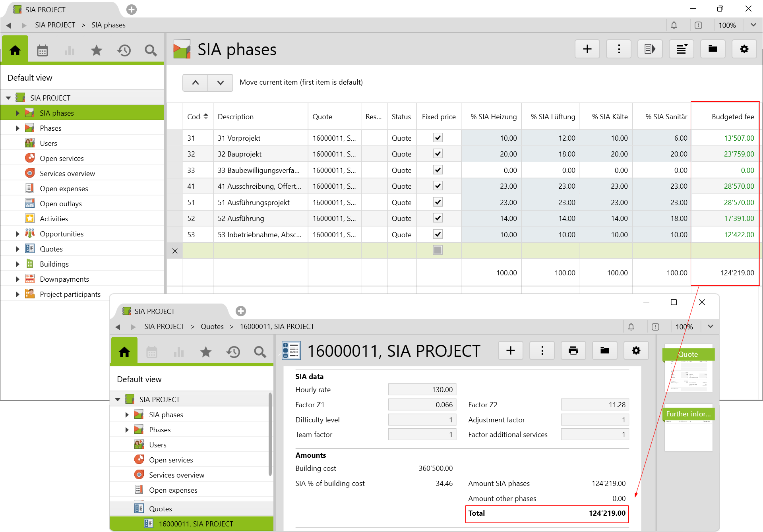The image size is (763, 532).
Task: Open the history clock icon in main sidebar
Action: pos(124,50)
